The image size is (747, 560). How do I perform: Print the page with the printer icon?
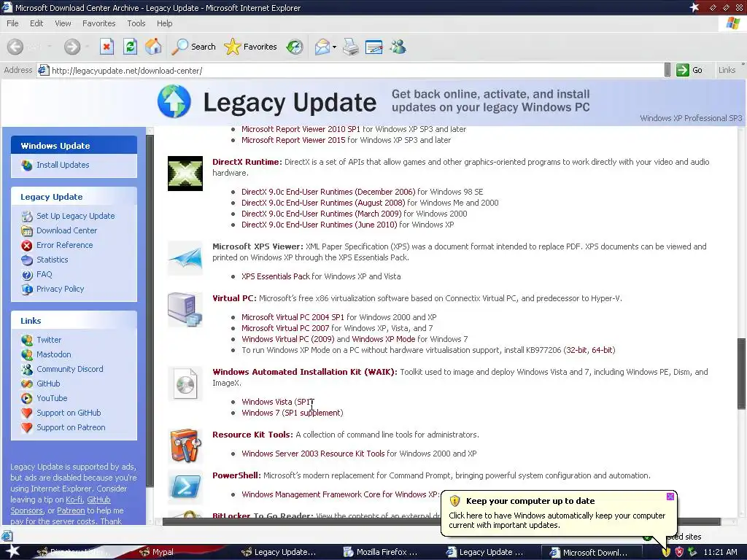click(x=351, y=47)
